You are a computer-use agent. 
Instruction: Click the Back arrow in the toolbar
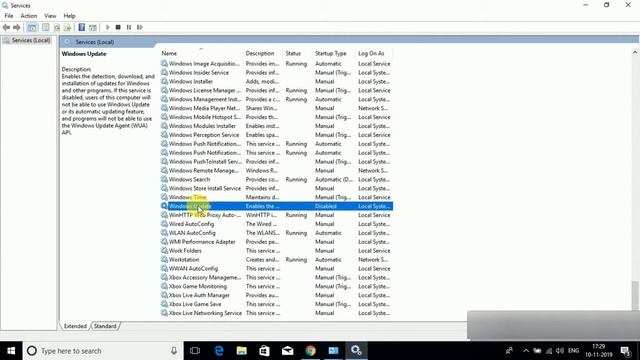(6, 27)
